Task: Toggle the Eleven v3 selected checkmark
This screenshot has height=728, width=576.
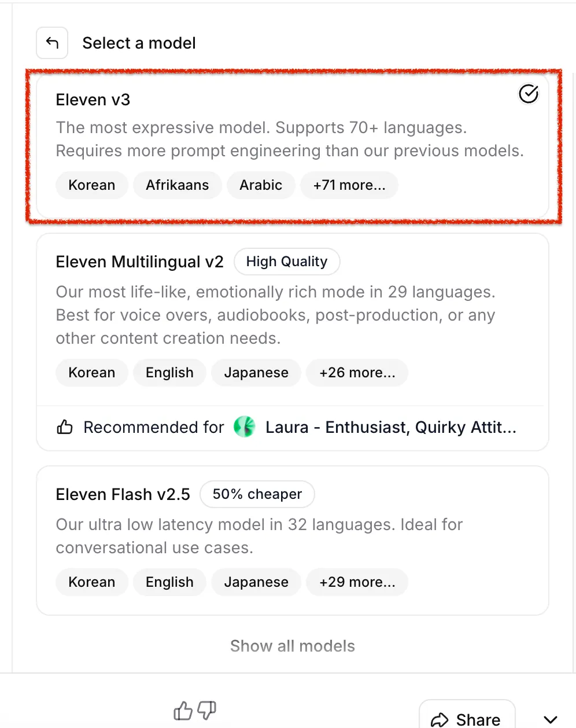Action: [x=528, y=94]
